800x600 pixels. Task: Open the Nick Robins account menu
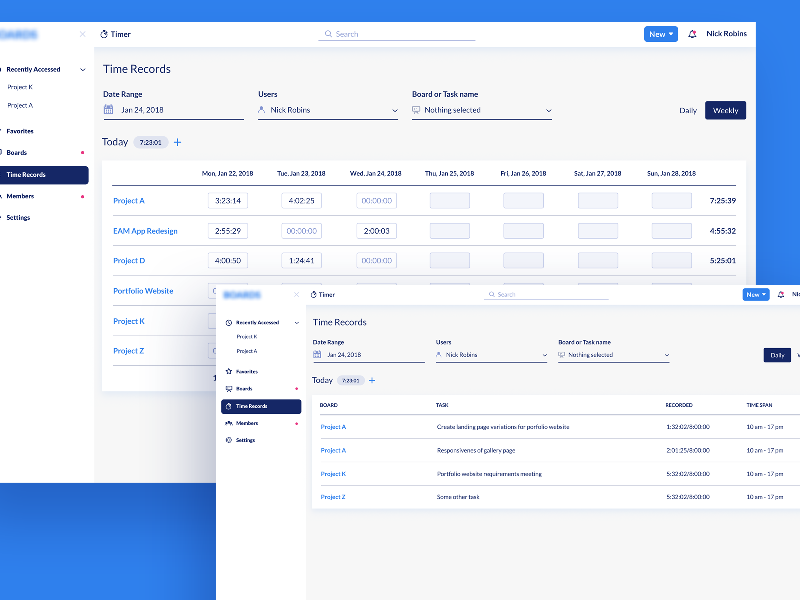725,33
